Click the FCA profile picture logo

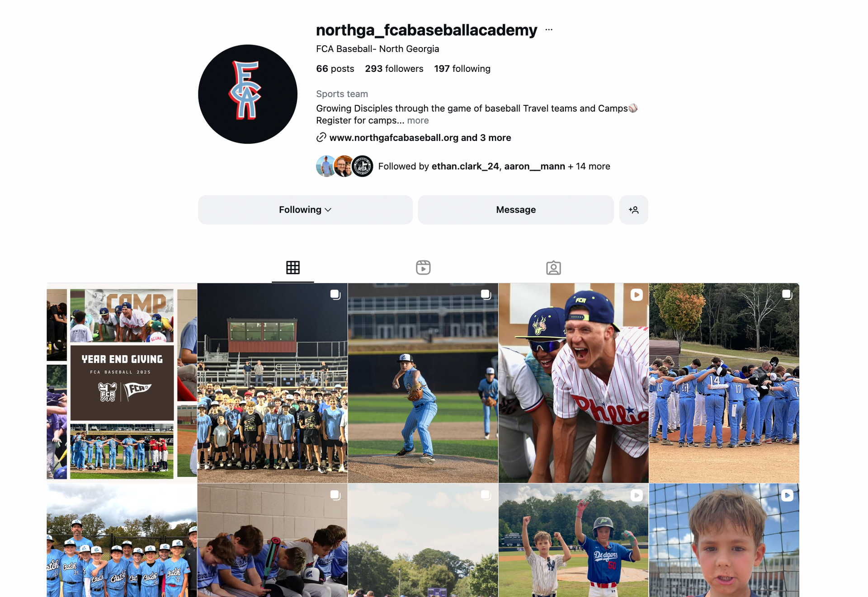[x=248, y=94]
